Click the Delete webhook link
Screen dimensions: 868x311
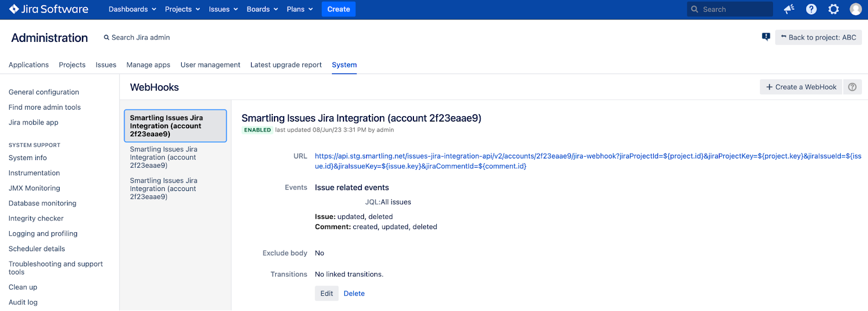coord(354,294)
